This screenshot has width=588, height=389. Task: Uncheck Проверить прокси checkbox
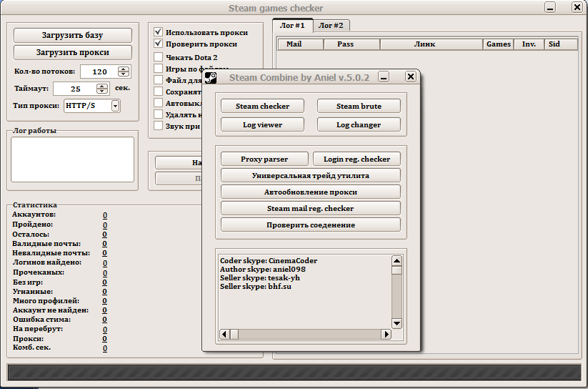pyautogui.click(x=158, y=44)
